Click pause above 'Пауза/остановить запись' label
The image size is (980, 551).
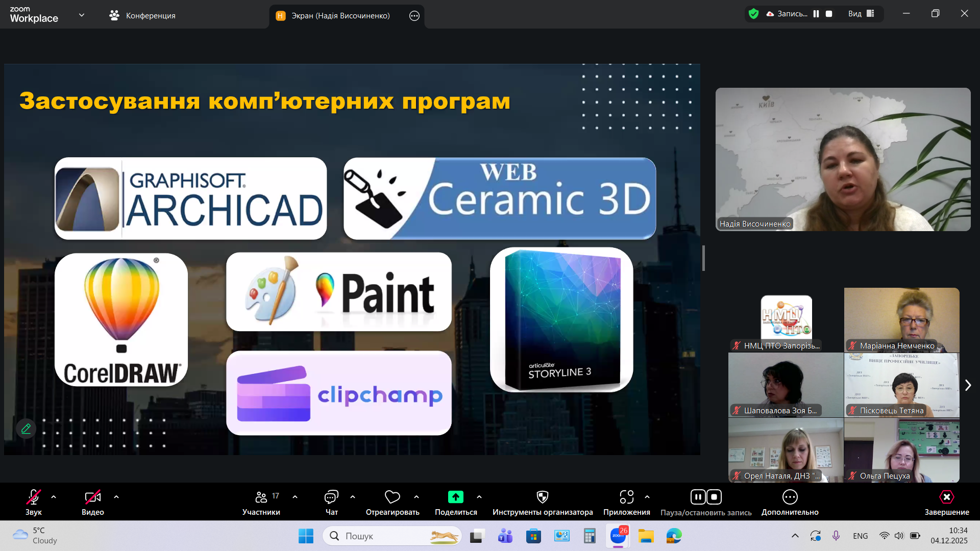click(x=698, y=497)
